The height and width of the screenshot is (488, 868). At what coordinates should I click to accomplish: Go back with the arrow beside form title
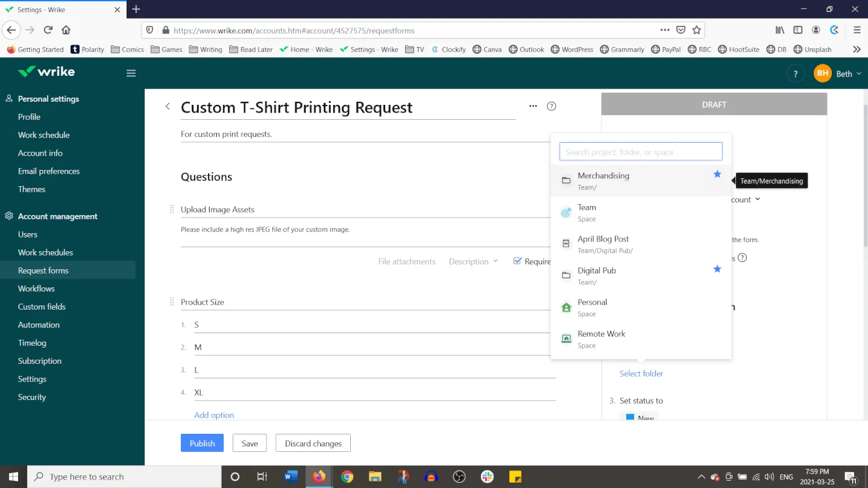[x=168, y=107]
